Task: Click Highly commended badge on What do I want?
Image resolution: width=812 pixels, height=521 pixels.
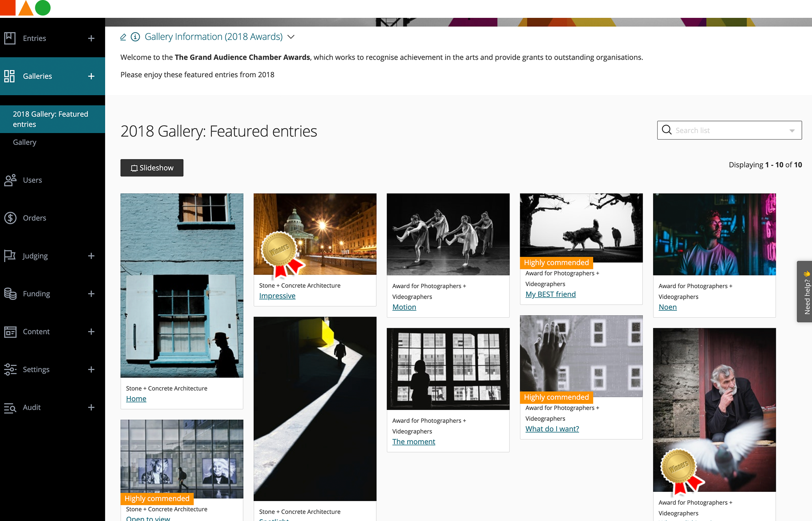Action: (x=556, y=397)
